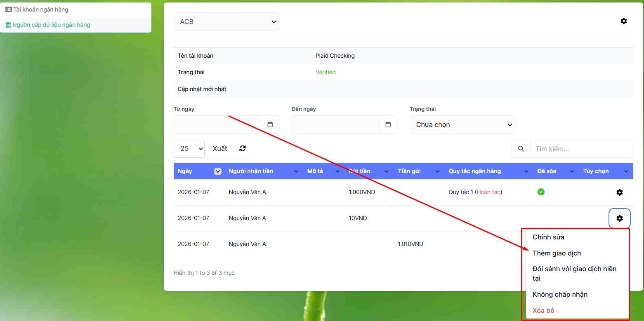Click into the Tìm kiếm search field
This screenshot has height=321, width=644.
click(x=581, y=149)
